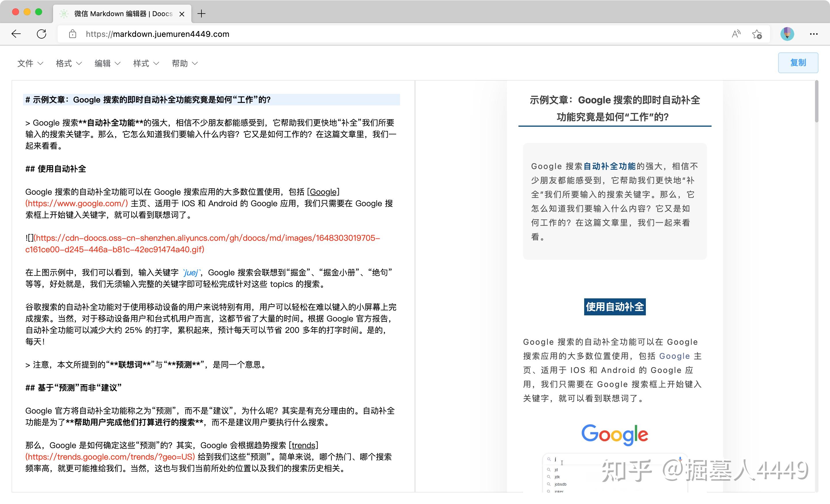Close the 微信 Markdown 编辑器 tab
The width and height of the screenshot is (830, 504).
pos(182,14)
